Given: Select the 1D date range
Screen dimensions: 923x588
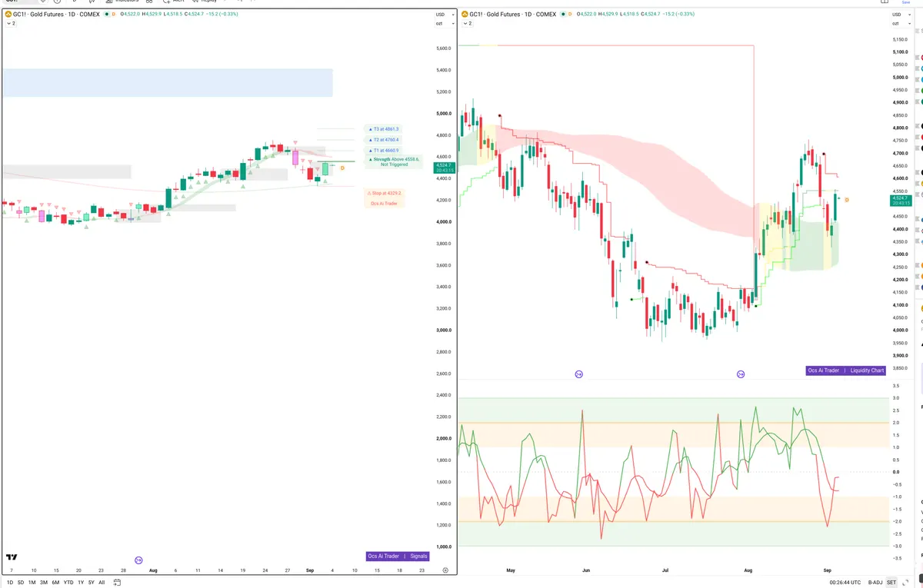Looking at the screenshot, I should pyautogui.click(x=8, y=583).
